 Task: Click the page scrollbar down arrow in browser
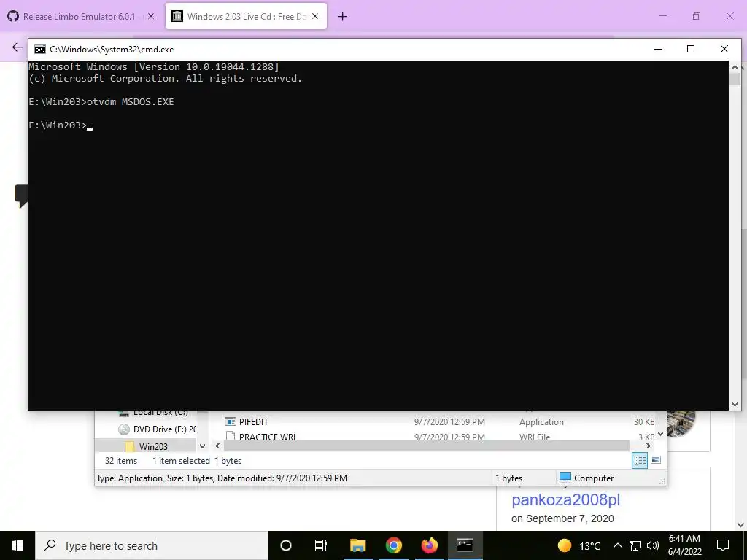741,525
